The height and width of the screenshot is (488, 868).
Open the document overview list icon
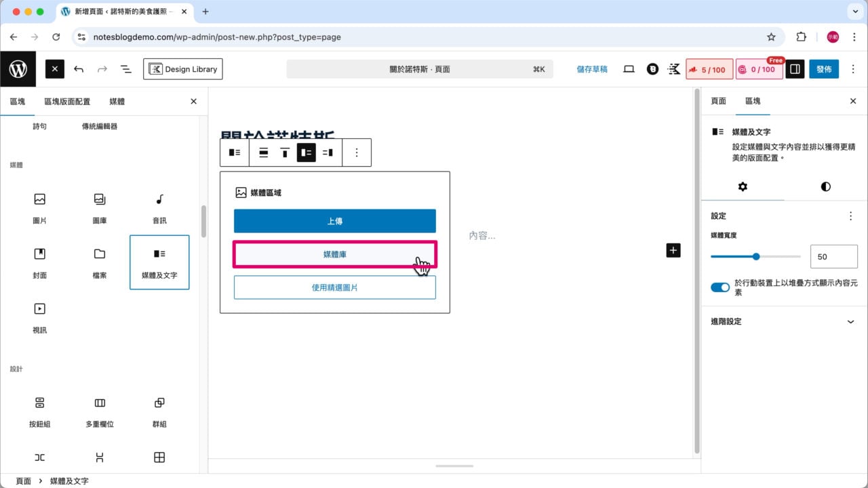[x=125, y=69]
